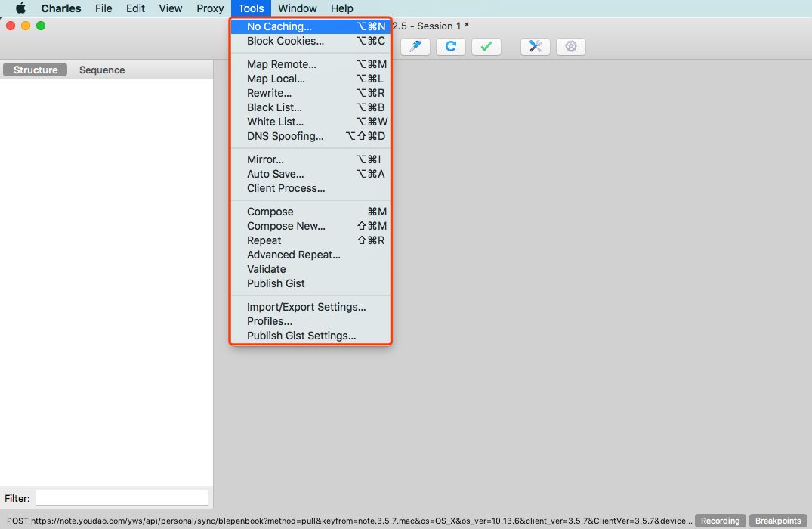Select No Caching... from Tools menu
The height and width of the screenshot is (529, 812).
(x=310, y=26)
